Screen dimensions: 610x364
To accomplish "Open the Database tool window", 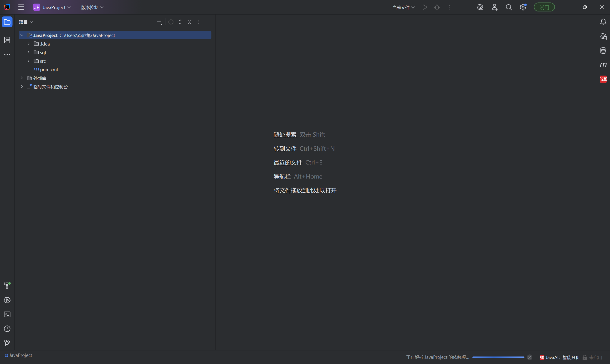I will click(x=603, y=51).
